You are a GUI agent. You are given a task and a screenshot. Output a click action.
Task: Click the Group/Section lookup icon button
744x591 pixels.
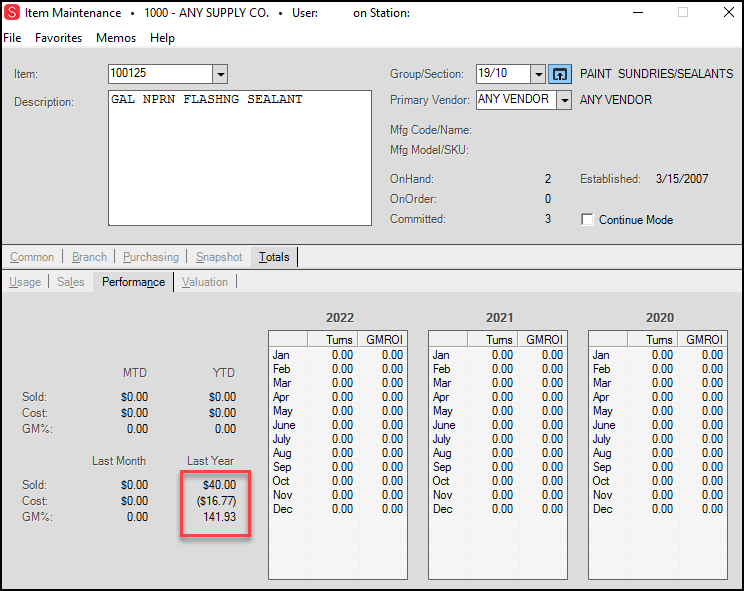(560, 74)
